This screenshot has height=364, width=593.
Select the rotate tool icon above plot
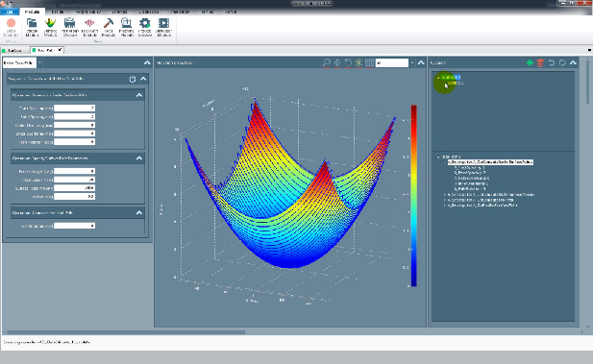pos(348,62)
